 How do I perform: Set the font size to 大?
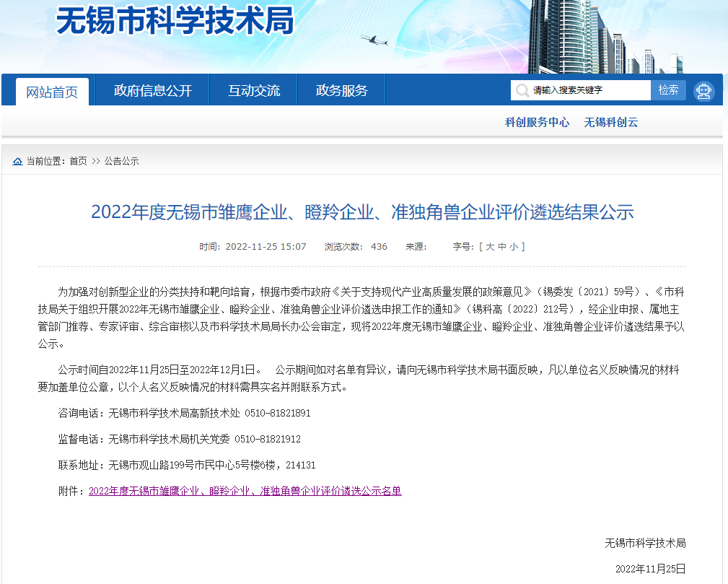tap(490, 247)
